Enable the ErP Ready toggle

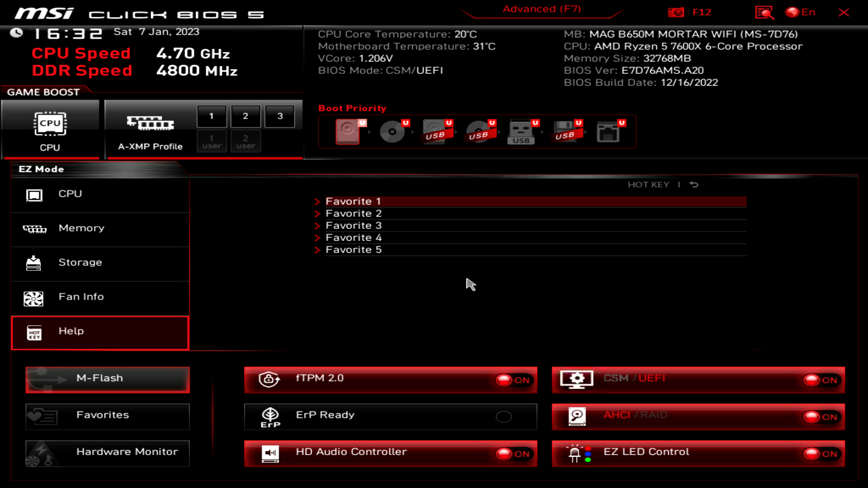(x=504, y=417)
